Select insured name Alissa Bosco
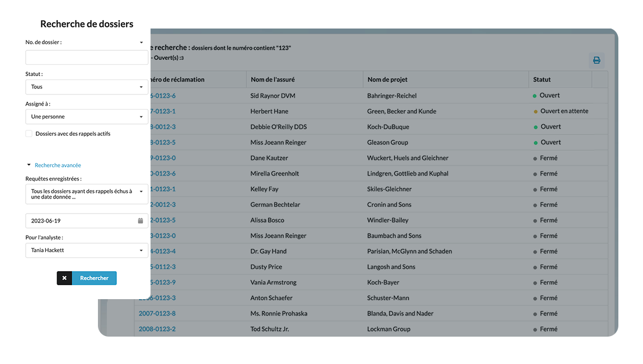Image resolution: width=643 pixels, height=364 pixels. (267, 220)
